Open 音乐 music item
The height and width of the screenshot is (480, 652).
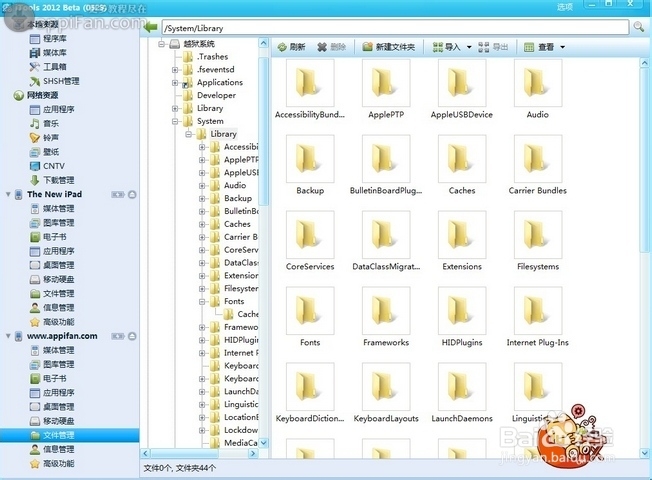(44, 124)
